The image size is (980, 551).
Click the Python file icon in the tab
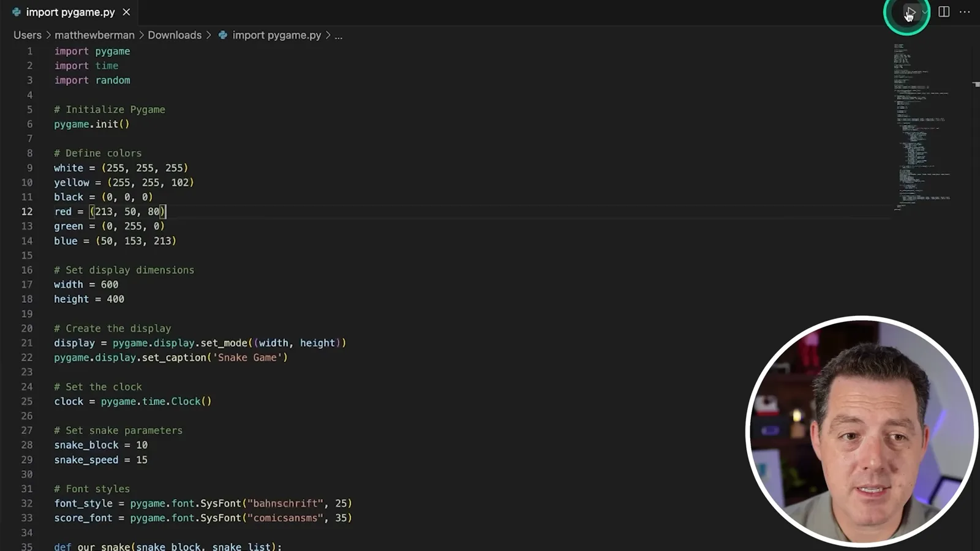(x=17, y=12)
